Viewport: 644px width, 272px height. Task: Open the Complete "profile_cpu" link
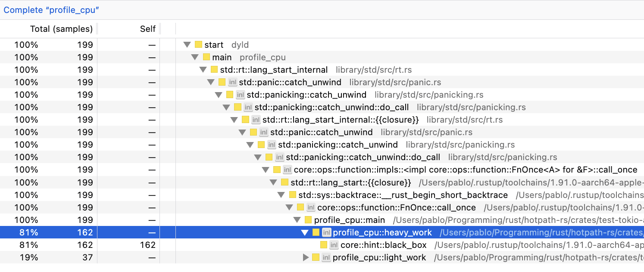click(x=51, y=10)
